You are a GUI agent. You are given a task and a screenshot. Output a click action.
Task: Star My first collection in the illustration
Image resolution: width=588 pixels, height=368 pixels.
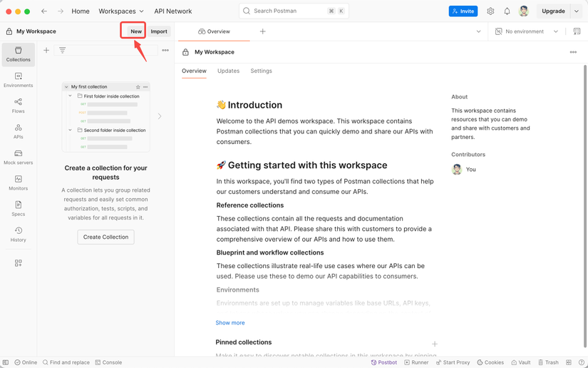click(138, 87)
